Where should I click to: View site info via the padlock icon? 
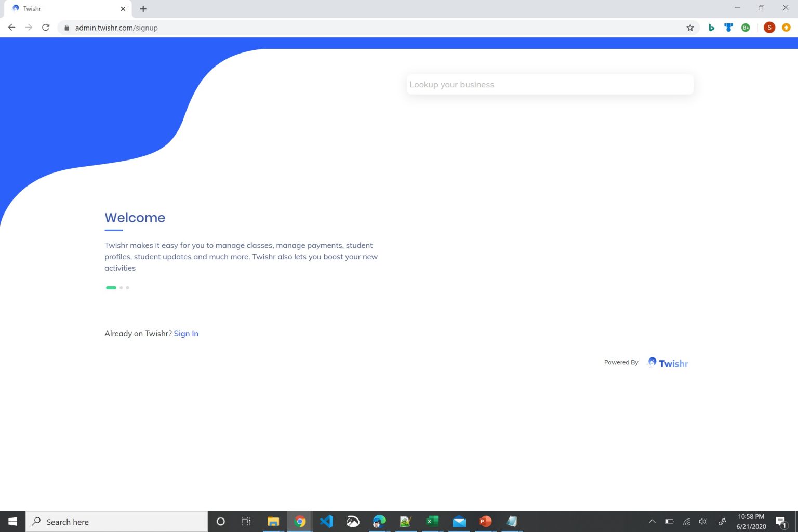(x=66, y=28)
